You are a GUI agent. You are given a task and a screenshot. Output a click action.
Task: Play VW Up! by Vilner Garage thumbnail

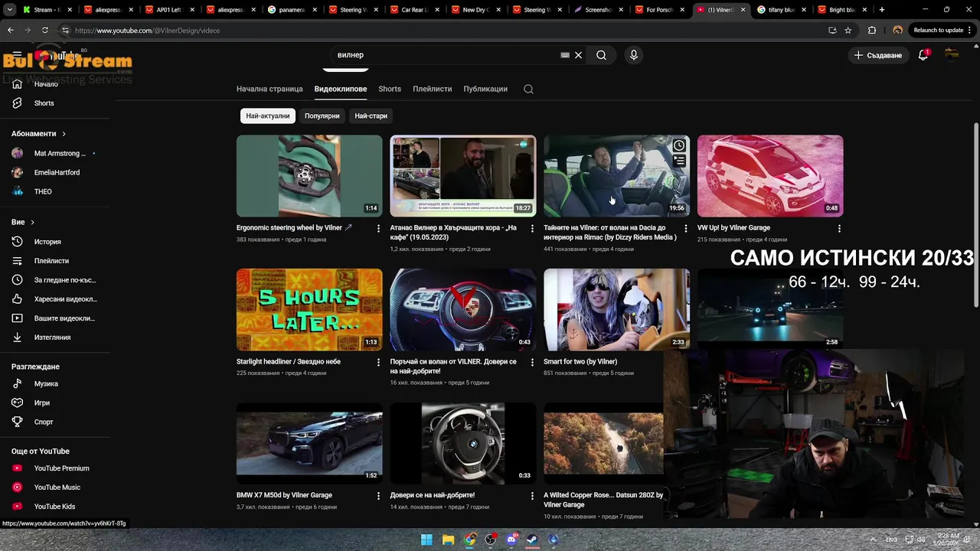coord(770,176)
